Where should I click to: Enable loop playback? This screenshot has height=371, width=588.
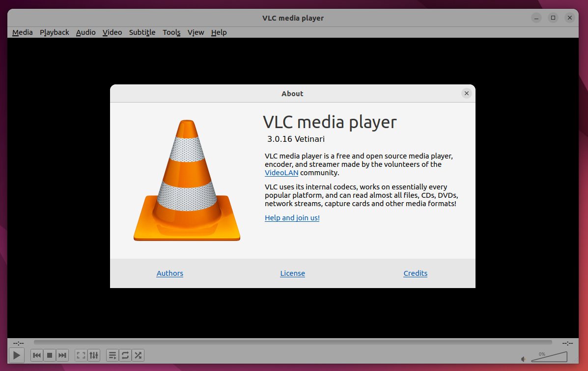125,355
